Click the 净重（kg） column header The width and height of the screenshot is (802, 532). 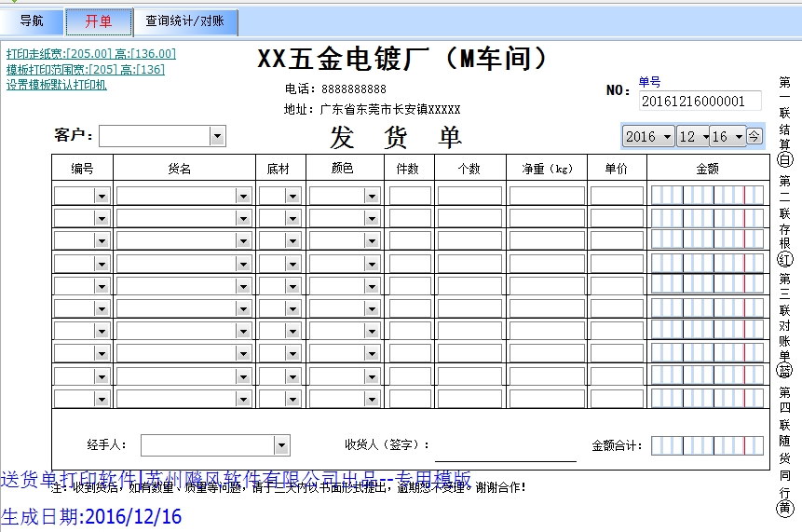pyautogui.click(x=547, y=169)
